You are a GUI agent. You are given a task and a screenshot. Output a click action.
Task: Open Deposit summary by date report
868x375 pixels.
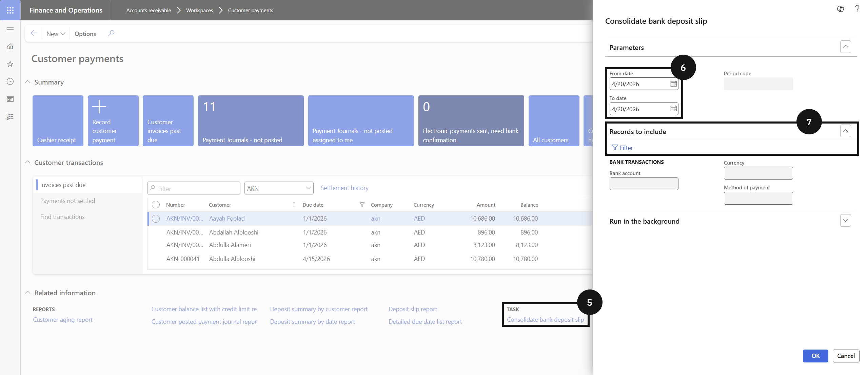click(312, 322)
